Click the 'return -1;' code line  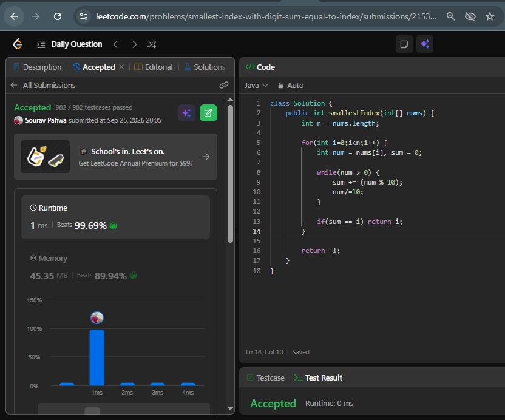coord(320,251)
